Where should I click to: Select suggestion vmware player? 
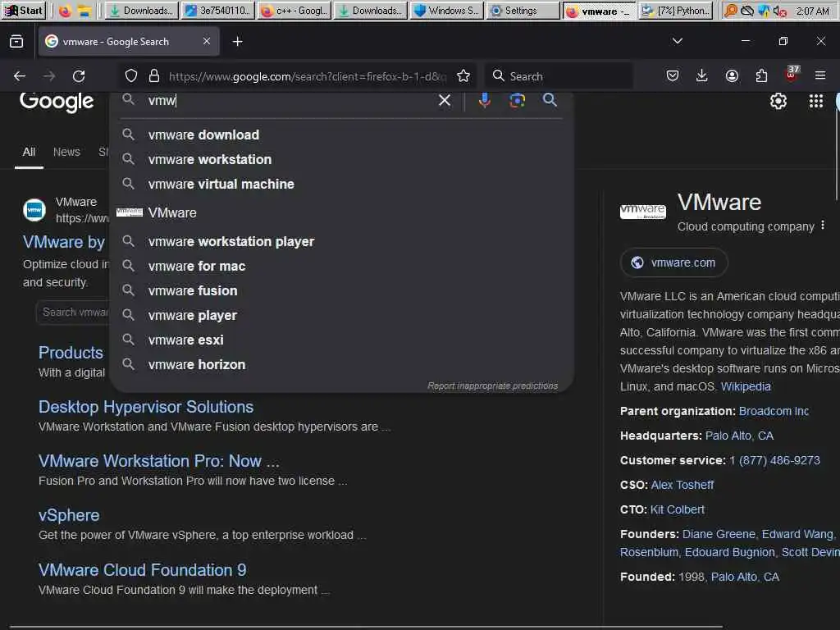coord(342,316)
